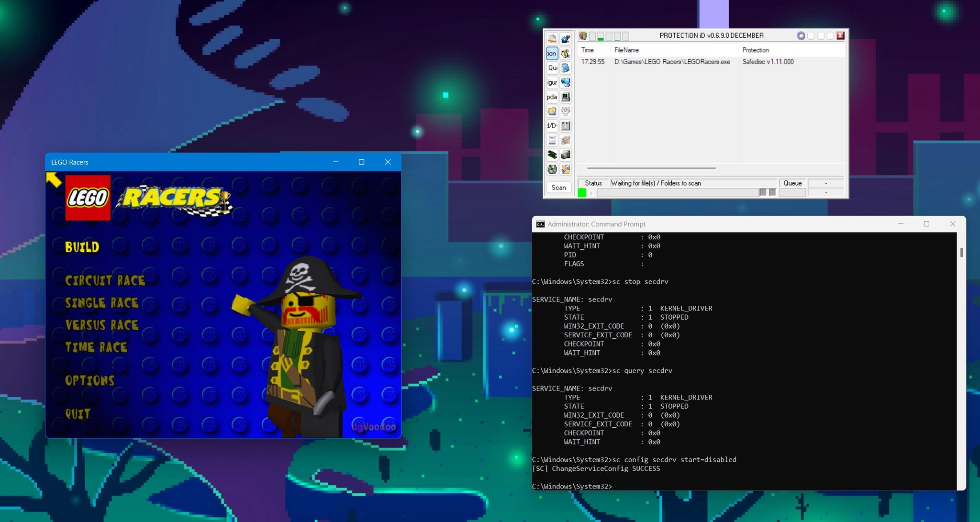Toggle the green-marked box in title bar
980x522 pixels.
(601, 36)
